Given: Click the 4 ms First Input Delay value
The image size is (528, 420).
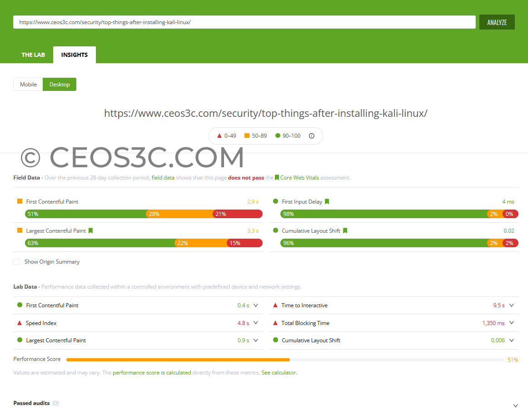Looking at the screenshot, I should [x=508, y=202].
